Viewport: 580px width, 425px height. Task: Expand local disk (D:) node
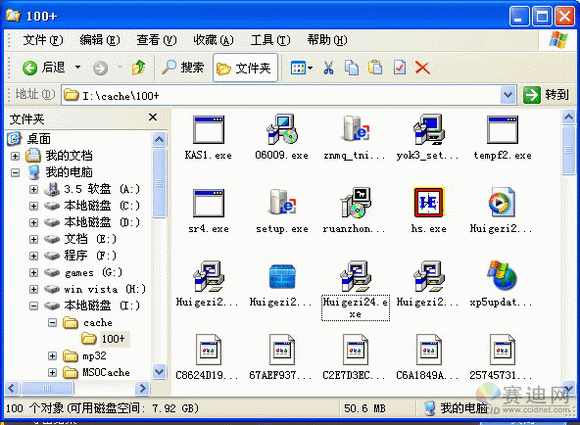tap(34, 222)
